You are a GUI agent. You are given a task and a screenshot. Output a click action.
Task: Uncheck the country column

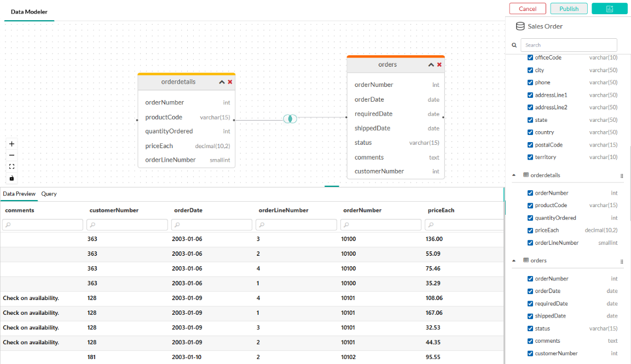tap(530, 132)
